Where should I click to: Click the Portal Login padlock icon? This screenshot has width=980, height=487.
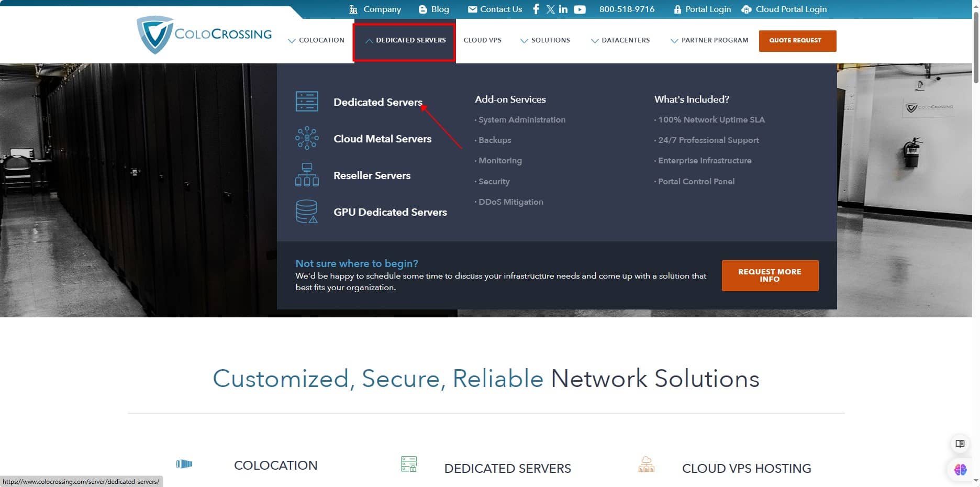pyautogui.click(x=677, y=9)
